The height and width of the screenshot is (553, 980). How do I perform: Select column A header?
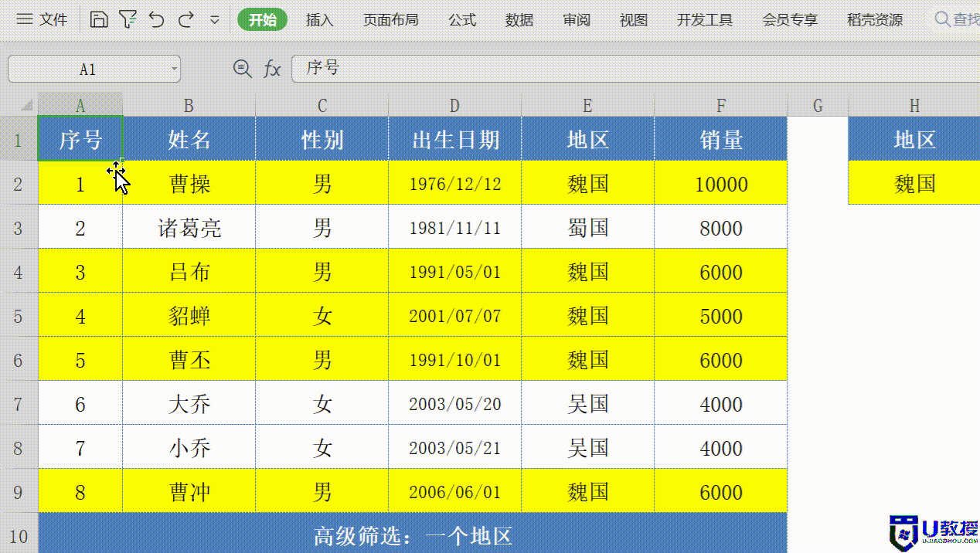[x=80, y=105]
